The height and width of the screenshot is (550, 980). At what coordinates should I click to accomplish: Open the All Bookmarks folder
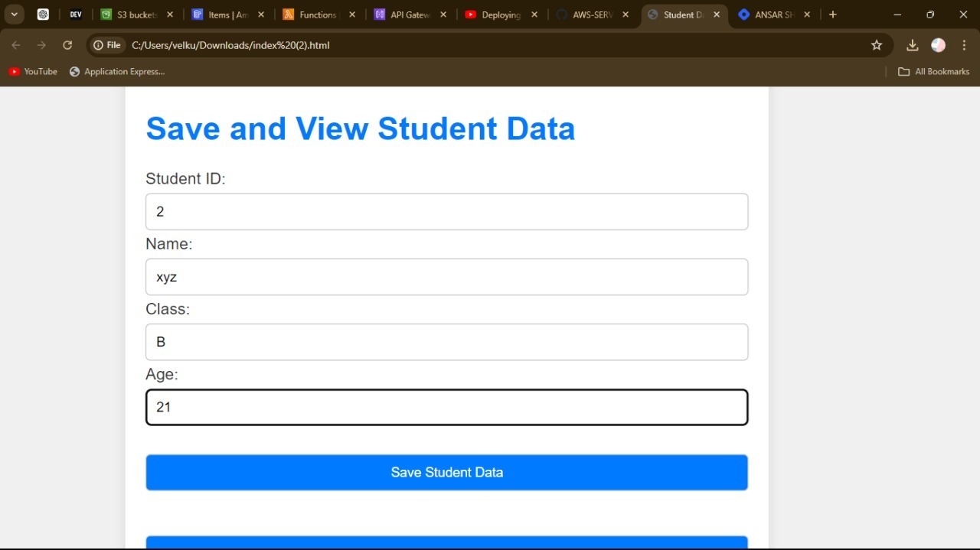tap(934, 71)
